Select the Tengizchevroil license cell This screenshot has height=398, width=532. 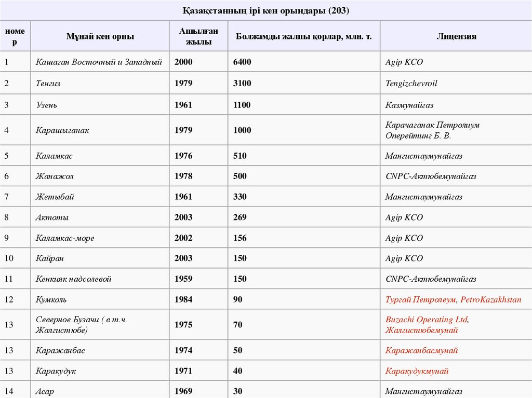[411, 83]
